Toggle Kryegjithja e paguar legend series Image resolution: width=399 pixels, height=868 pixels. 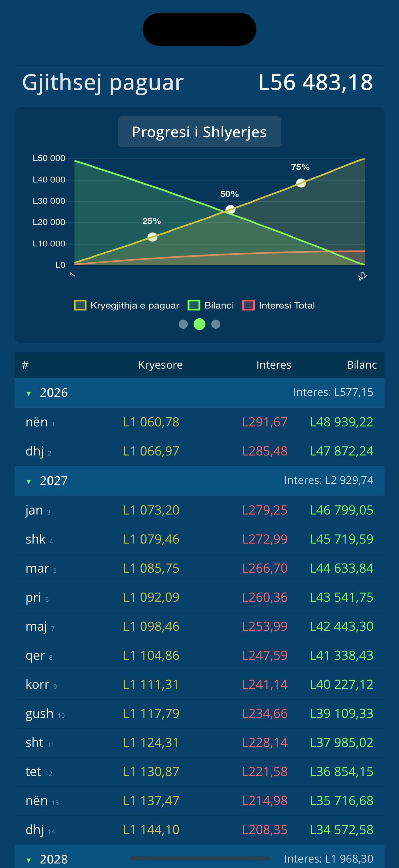pyautogui.click(x=126, y=305)
